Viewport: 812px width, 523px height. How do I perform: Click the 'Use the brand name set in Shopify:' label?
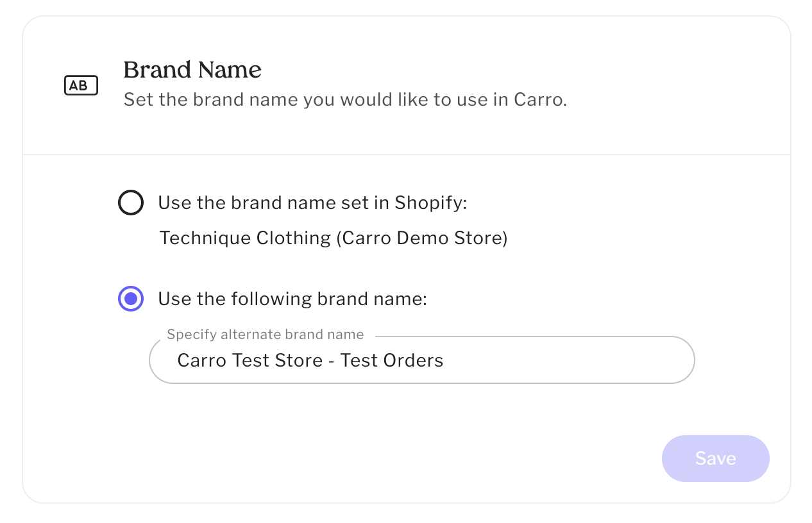312,203
